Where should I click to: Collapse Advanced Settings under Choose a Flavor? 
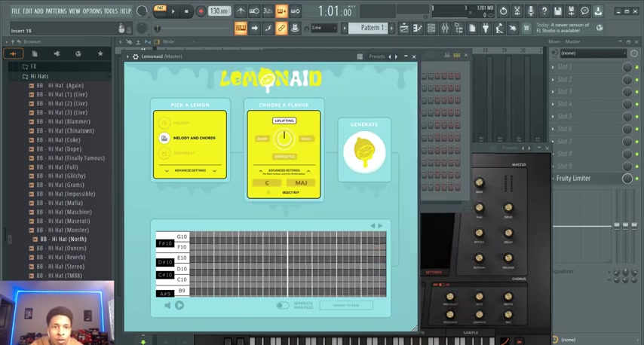click(284, 170)
